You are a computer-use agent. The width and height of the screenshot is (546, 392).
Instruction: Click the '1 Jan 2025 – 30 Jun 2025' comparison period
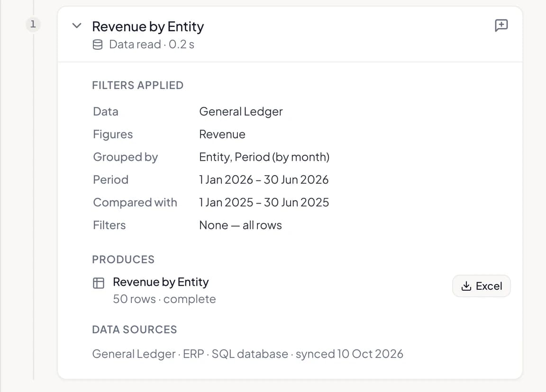pyautogui.click(x=264, y=203)
